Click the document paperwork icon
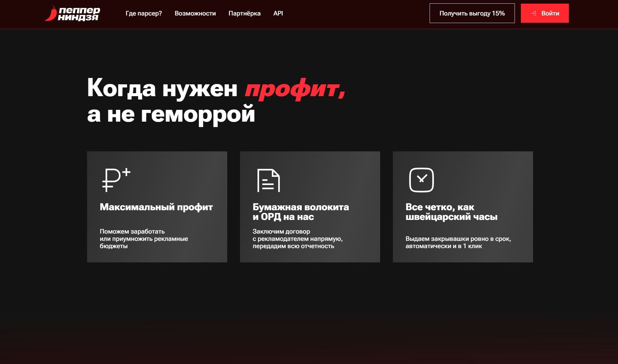 point(268,180)
